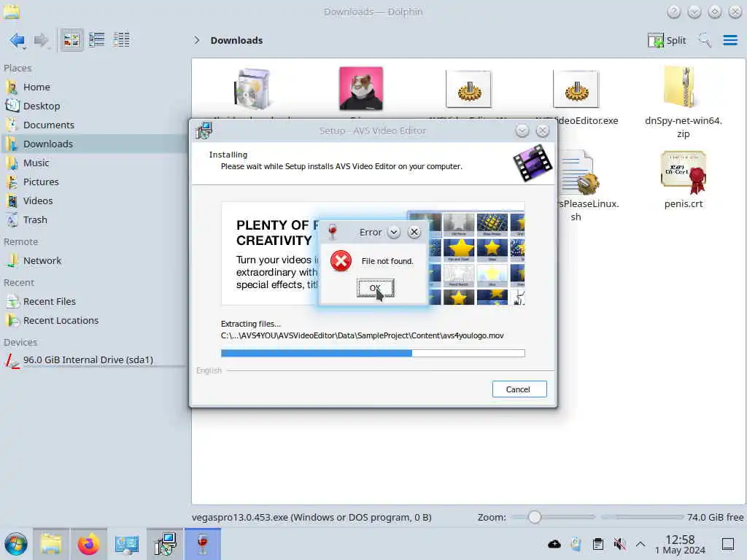Viewport: 747px width, 560px height.
Task: Open the clipboard tray icon
Action: [x=598, y=544]
